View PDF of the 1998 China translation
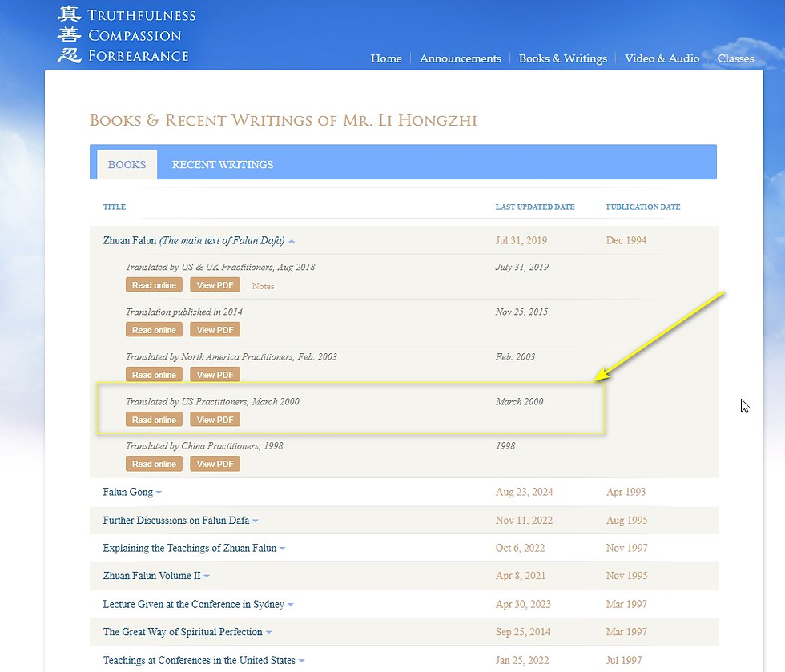The height and width of the screenshot is (672, 785). click(x=215, y=464)
